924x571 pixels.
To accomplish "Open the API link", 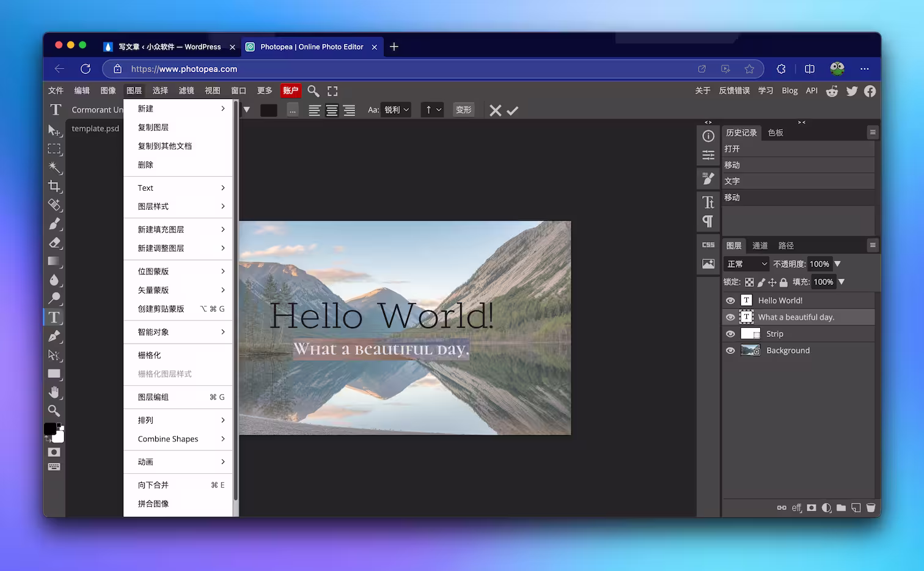I will click(812, 90).
